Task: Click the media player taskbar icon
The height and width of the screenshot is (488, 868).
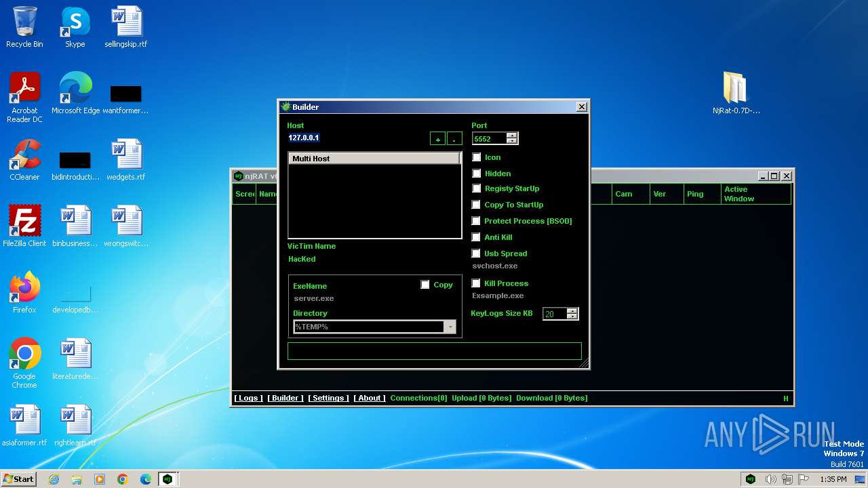Action: point(100,479)
